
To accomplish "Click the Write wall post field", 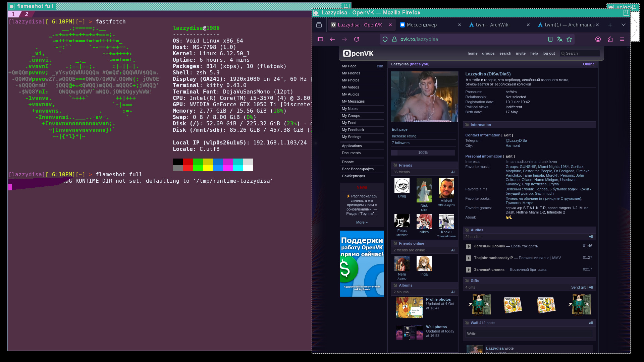I will (x=529, y=334).
